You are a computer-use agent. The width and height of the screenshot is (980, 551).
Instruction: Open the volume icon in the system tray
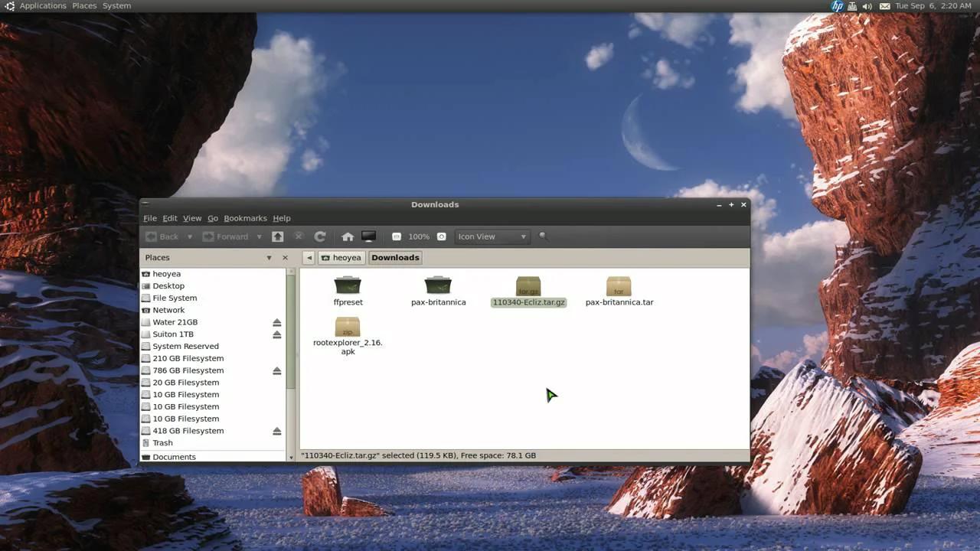tap(867, 5)
